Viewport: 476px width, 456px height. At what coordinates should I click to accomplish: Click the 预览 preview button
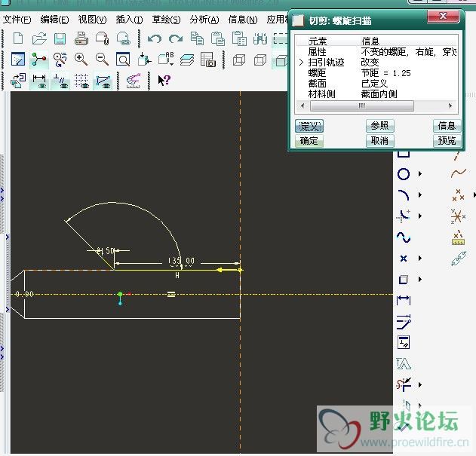pos(447,141)
